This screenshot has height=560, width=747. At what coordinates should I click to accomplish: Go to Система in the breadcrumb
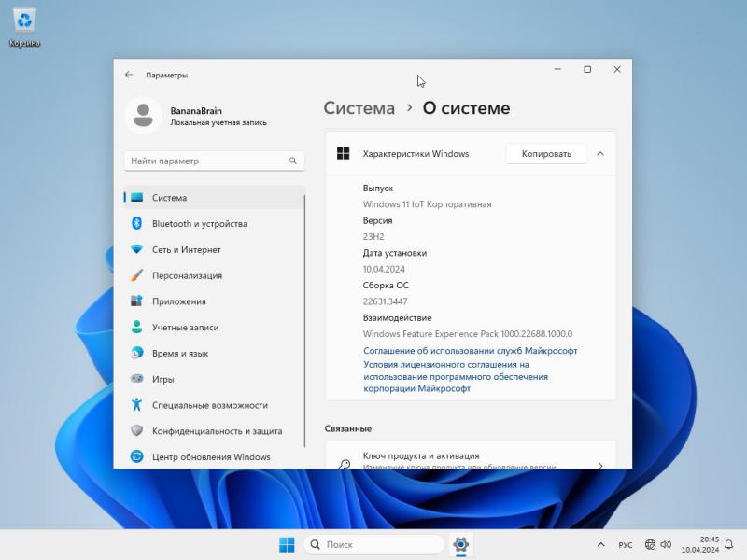pyautogui.click(x=359, y=108)
